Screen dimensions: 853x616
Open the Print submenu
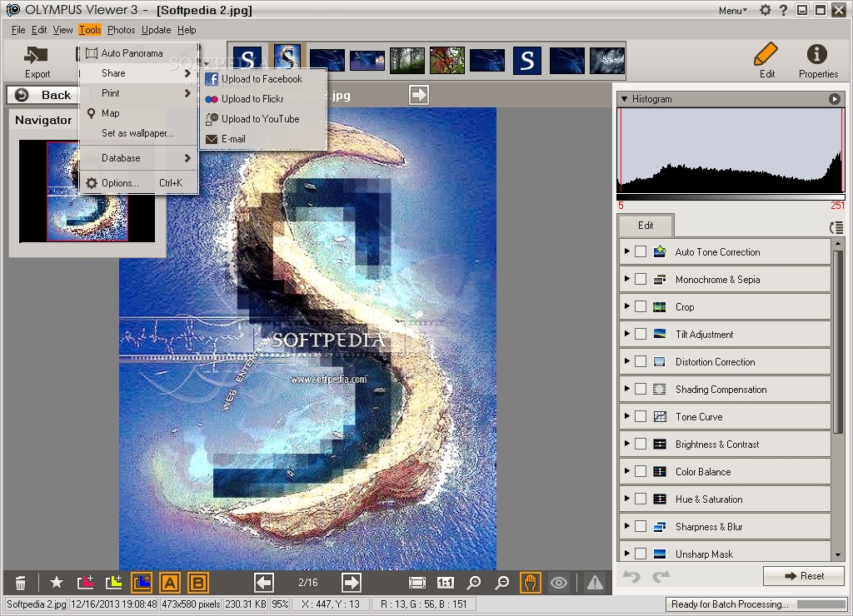coord(139,93)
